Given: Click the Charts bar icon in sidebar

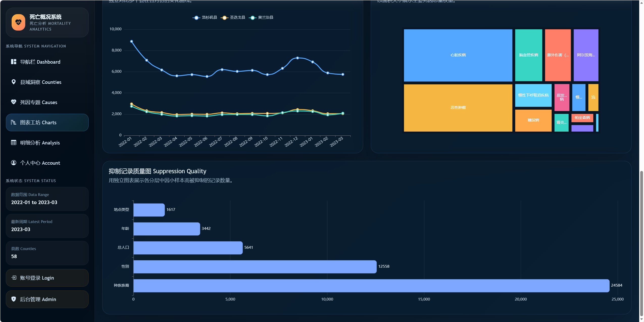Looking at the screenshot, I should tap(14, 122).
